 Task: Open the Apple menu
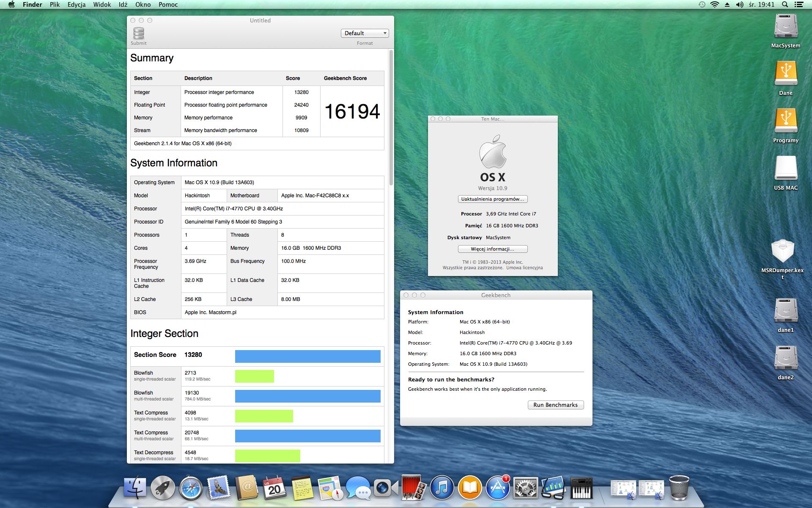pos(12,5)
